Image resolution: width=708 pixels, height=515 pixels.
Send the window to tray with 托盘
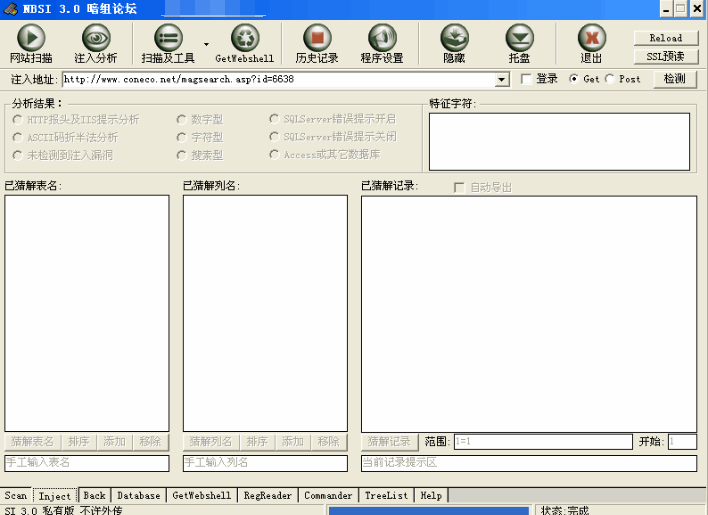coord(519,44)
